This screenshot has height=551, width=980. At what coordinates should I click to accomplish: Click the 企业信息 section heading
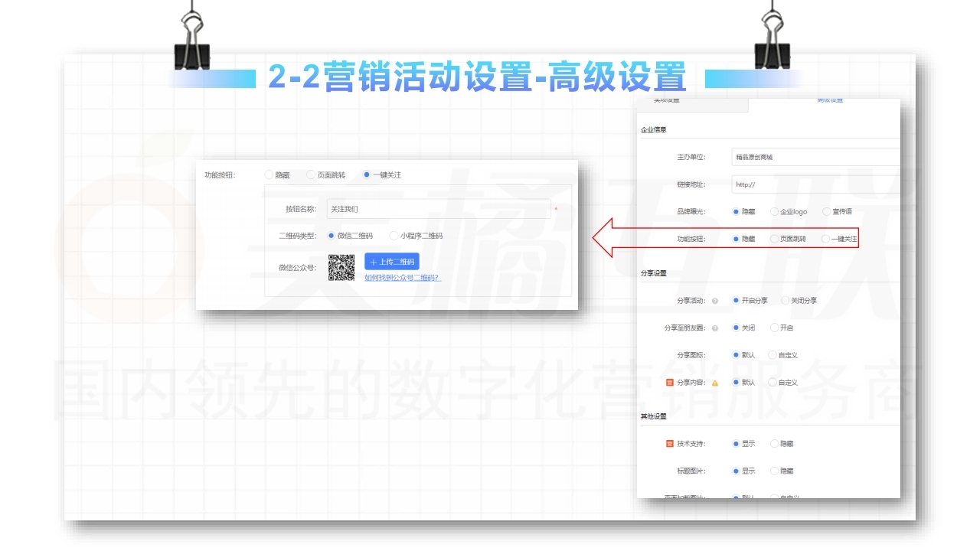click(653, 130)
